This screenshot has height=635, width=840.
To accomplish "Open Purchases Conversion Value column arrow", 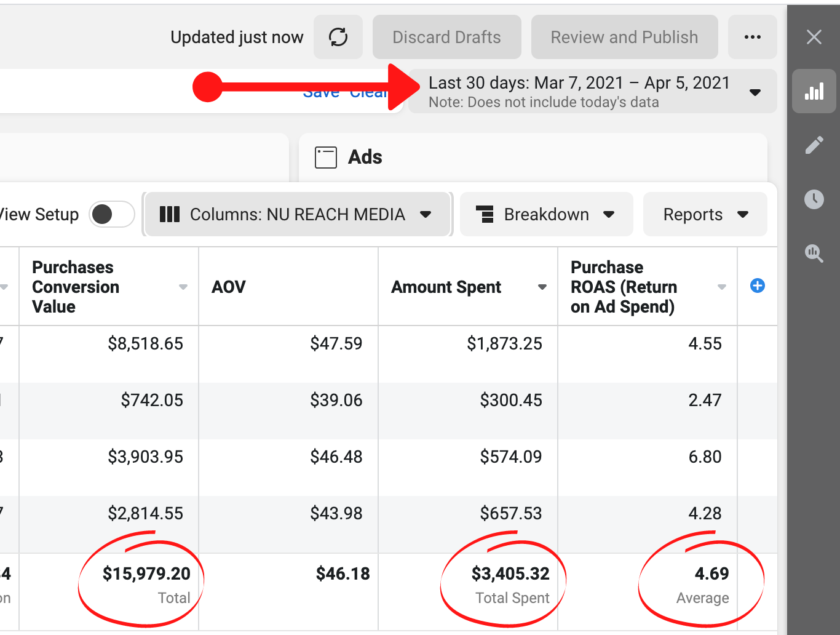I will pyautogui.click(x=183, y=287).
